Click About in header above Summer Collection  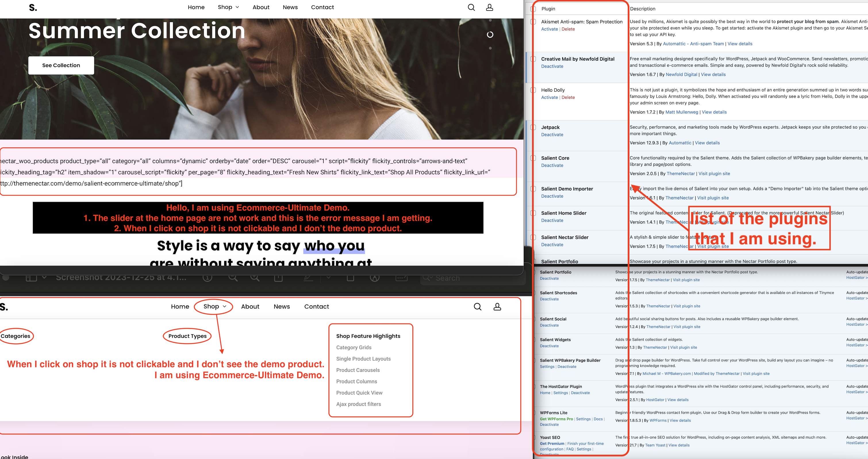[261, 7]
